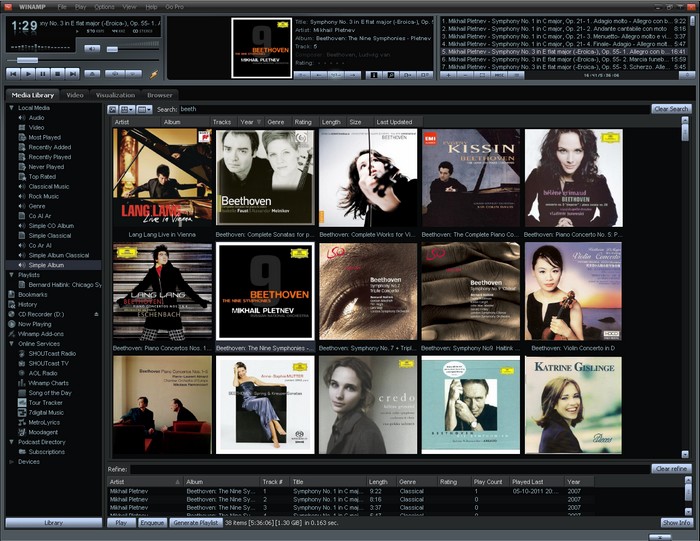Toggle the mute speaker button
This screenshot has width=700, height=541.
pyautogui.click(x=92, y=49)
